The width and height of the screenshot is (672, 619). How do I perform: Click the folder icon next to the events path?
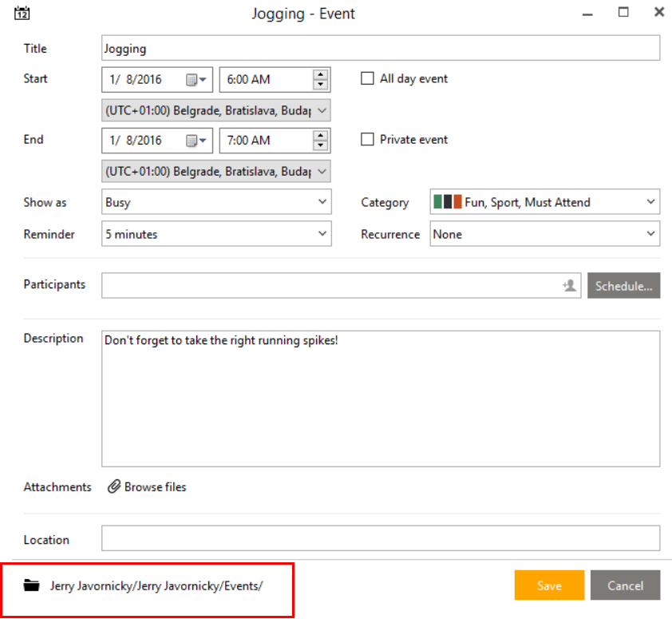[x=31, y=585]
